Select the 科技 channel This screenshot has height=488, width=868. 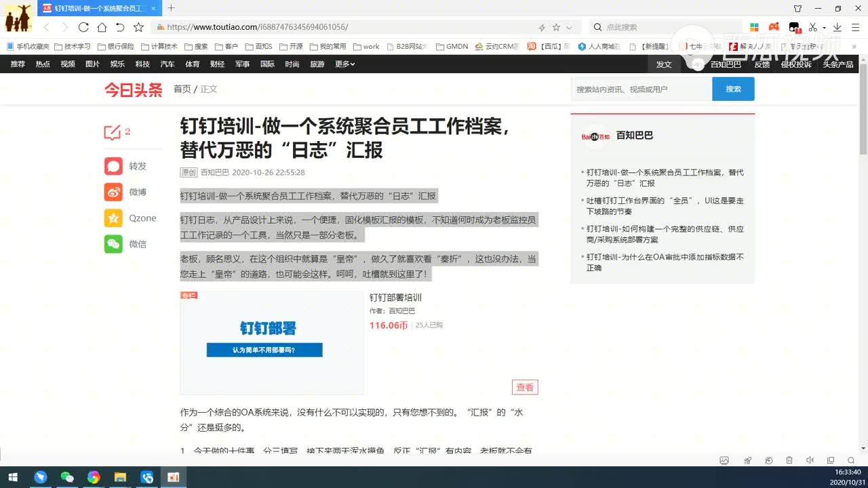click(142, 64)
